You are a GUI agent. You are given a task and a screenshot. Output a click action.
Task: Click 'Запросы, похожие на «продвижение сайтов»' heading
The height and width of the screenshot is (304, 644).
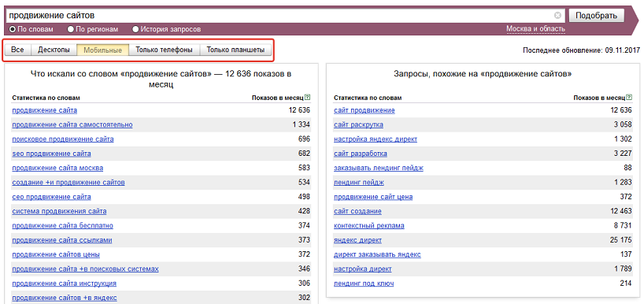pyautogui.click(x=483, y=74)
